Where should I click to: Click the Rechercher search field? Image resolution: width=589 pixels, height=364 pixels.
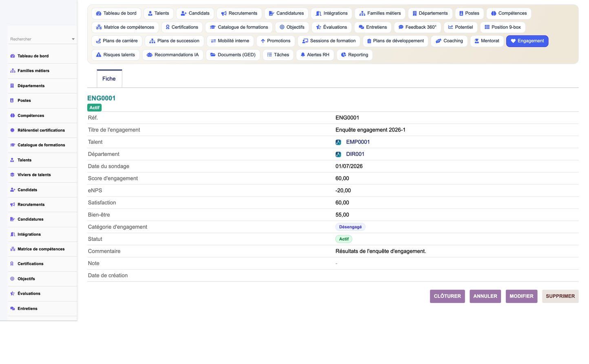pyautogui.click(x=40, y=39)
